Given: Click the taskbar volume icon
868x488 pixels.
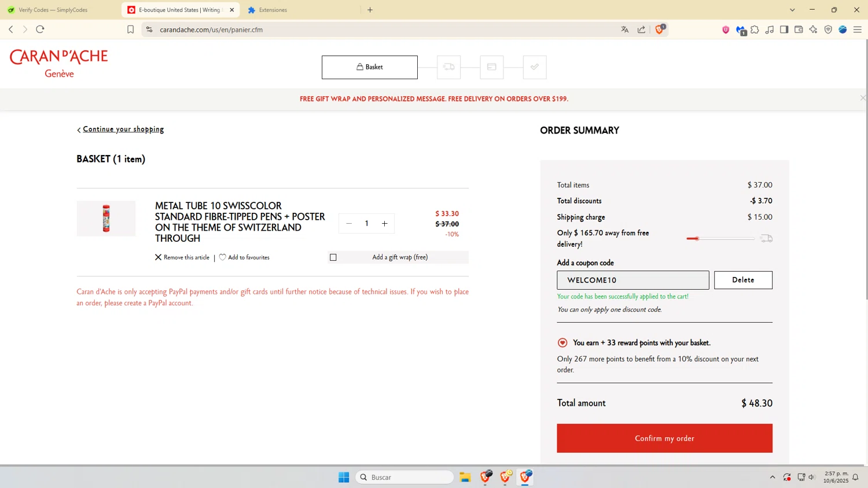Looking at the screenshot, I should (812, 477).
